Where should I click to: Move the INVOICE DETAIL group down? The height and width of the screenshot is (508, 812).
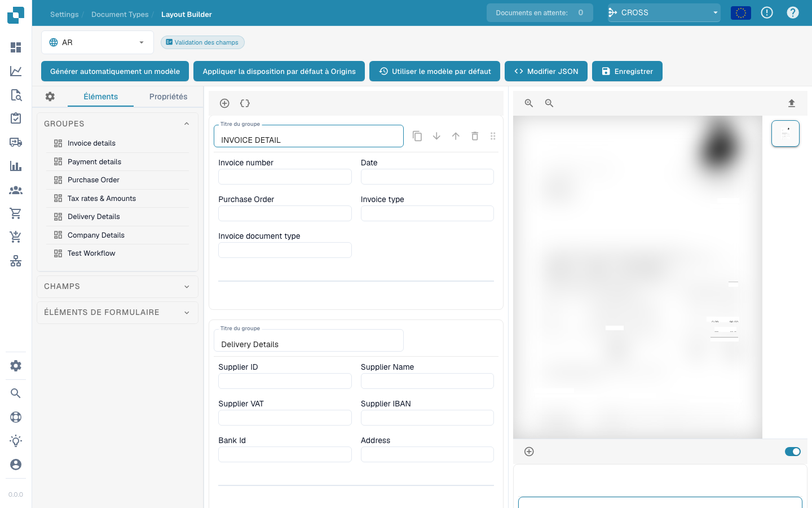pyautogui.click(x=436, y=136)
